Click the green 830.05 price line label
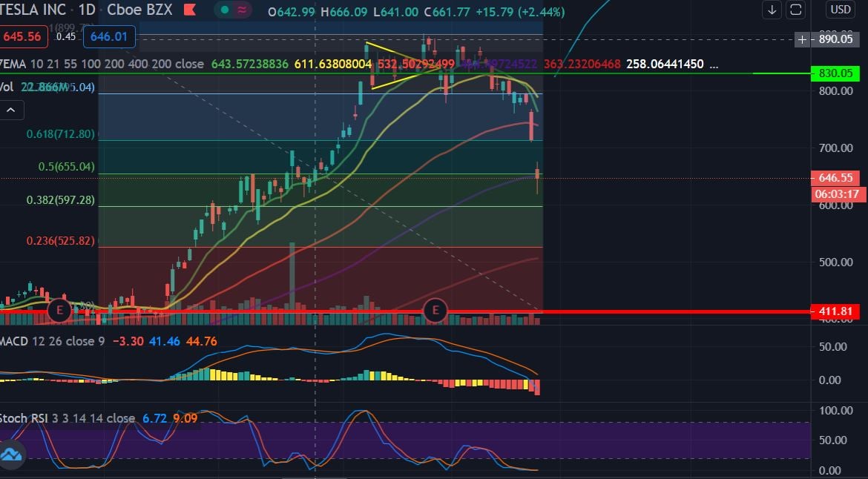 (x=835, y=73)
